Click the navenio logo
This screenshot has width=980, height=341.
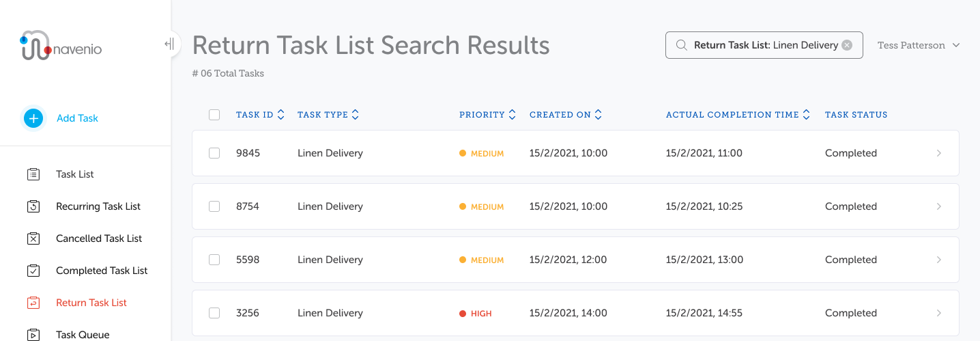pyautogui.click(x=61, y=46)
